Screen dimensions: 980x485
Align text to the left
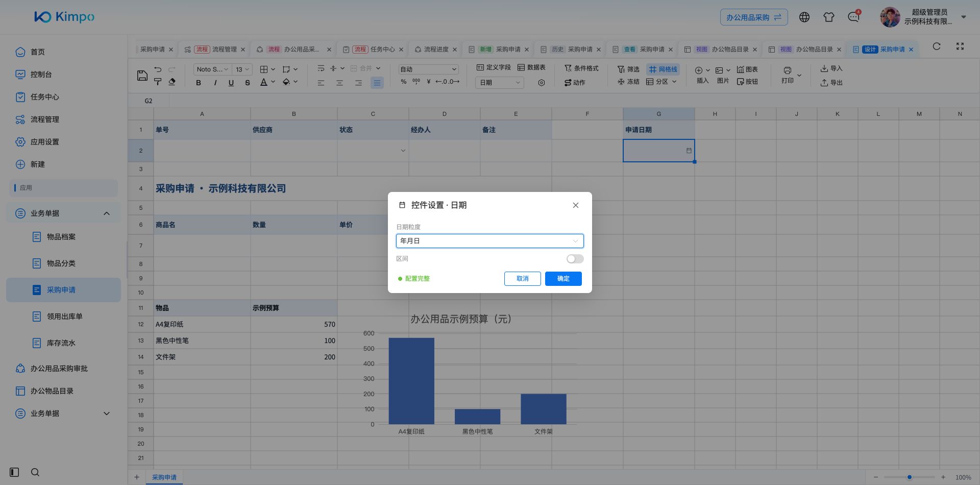click(x=321, y=83)
